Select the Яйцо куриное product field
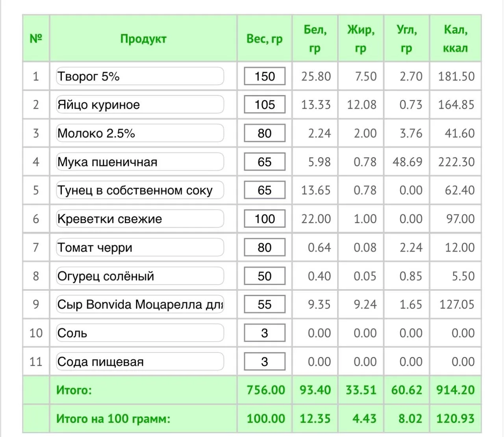 (140, 104)
